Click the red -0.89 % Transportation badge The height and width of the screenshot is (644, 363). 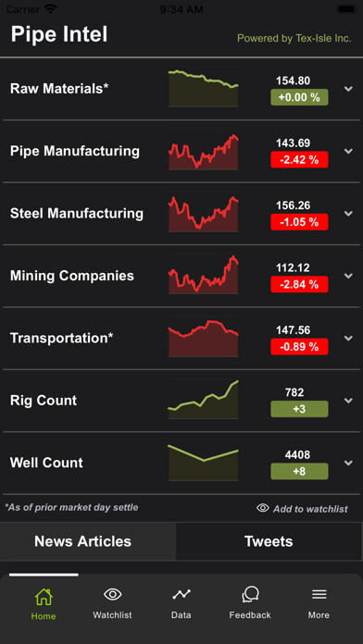coord(299,347)
